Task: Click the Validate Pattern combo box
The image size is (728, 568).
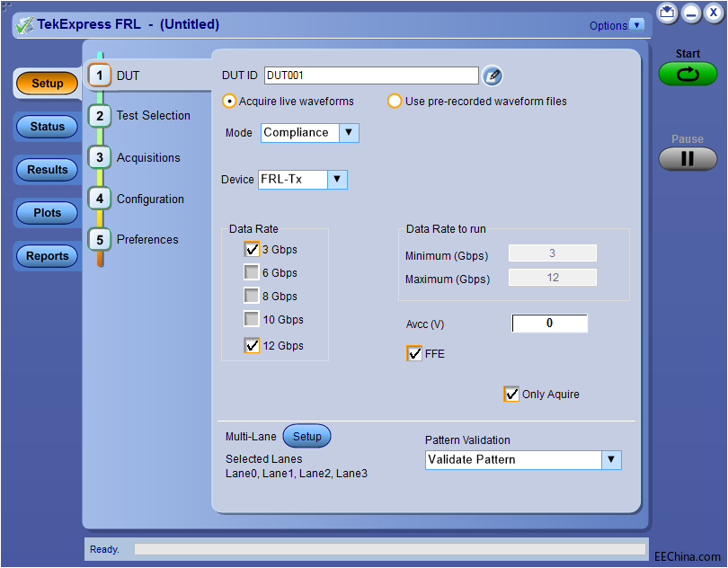Action: pos(523,460)
